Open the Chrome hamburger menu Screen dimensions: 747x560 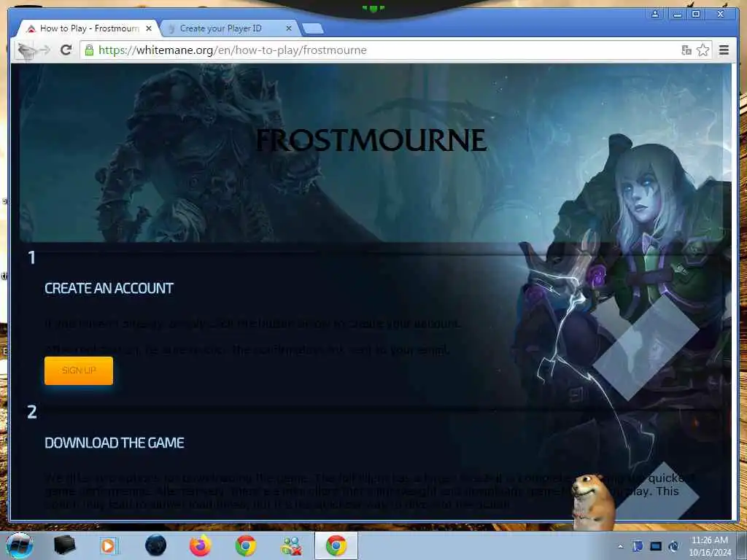(x=724, y=50)
